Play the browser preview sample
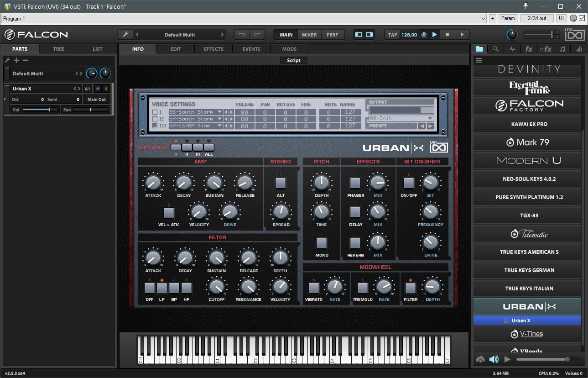The width and height of the screenshot is (588, 378). (x=507, y=360)
